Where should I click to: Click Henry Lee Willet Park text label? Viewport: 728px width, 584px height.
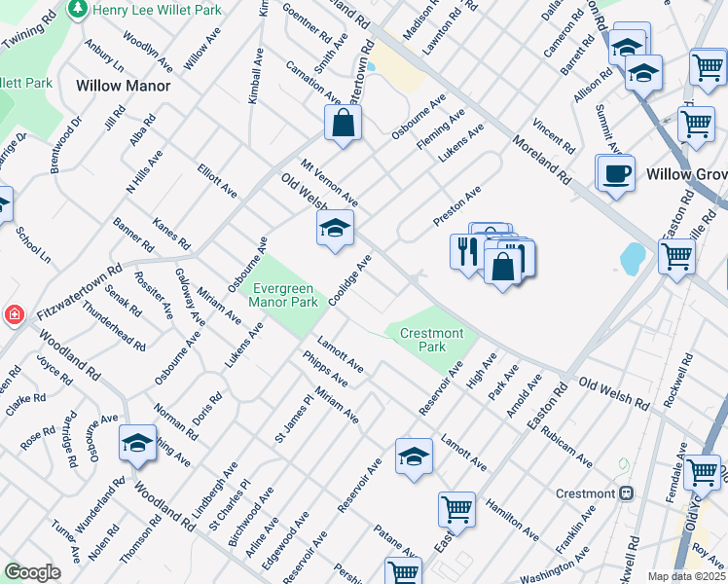(157, 10)
